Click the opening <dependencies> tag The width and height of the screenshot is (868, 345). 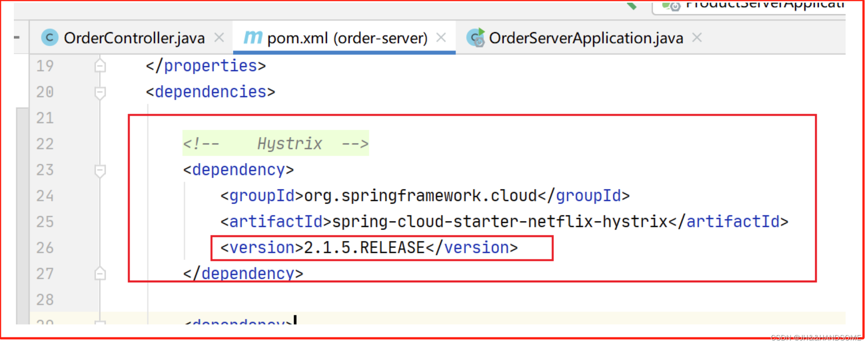[210, 92]
